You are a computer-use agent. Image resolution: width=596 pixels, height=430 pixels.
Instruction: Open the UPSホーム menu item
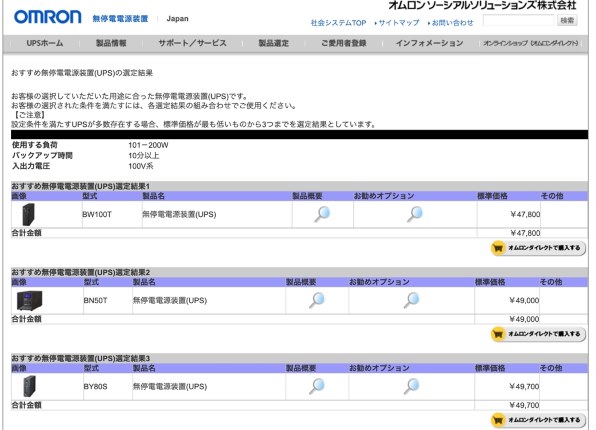coord(45,43)
